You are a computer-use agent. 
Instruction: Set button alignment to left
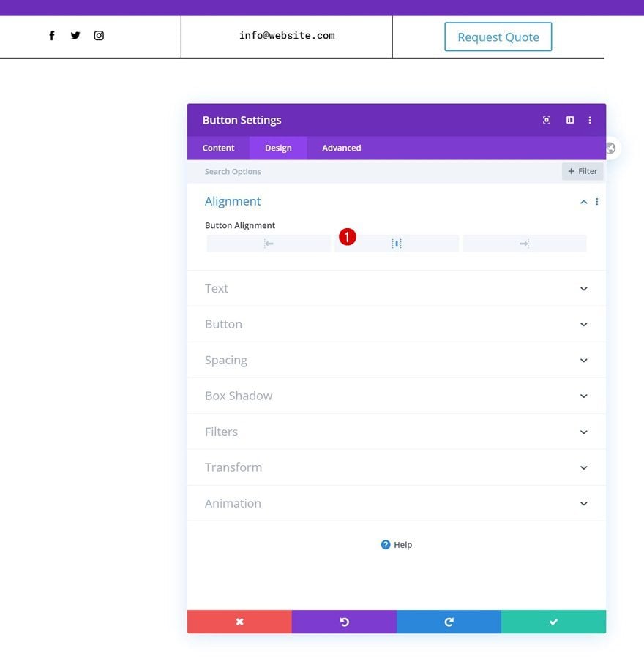click(269, 244)
